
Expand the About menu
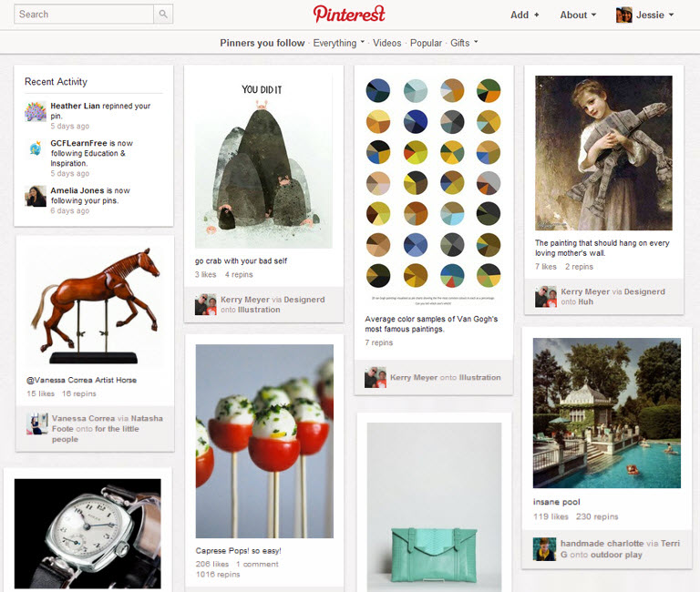(578, 15)
